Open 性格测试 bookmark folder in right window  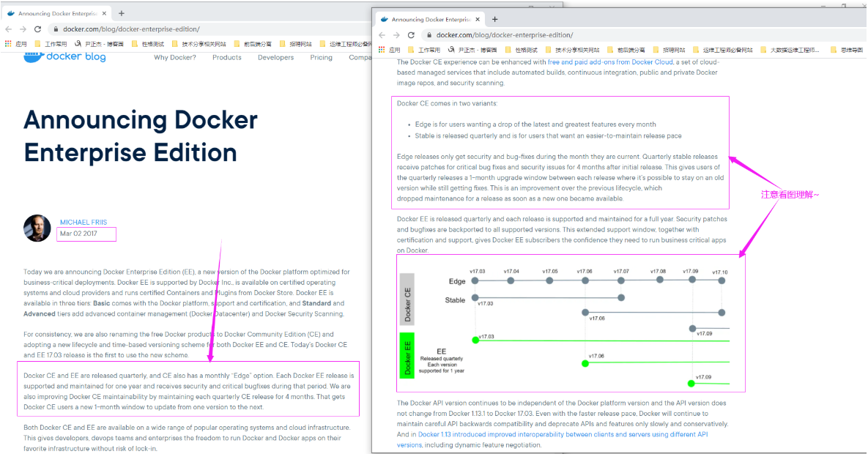[522, 50]
